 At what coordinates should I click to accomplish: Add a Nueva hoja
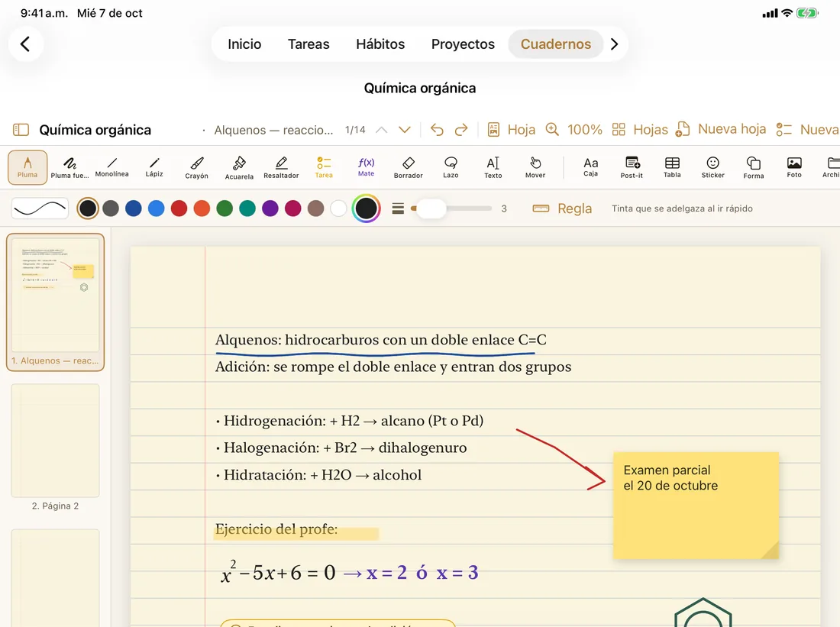tap(721, 129)
